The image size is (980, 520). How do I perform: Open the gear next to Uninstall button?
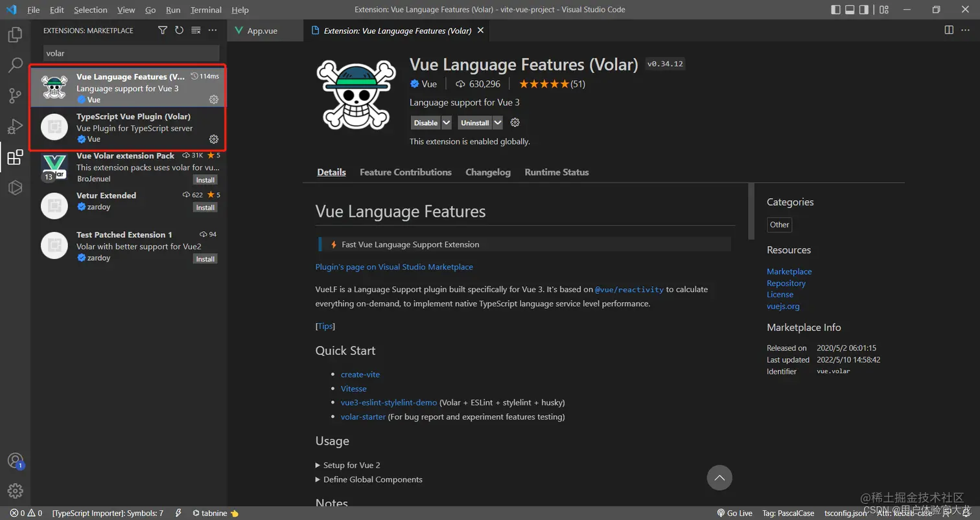tap(515, 122)
